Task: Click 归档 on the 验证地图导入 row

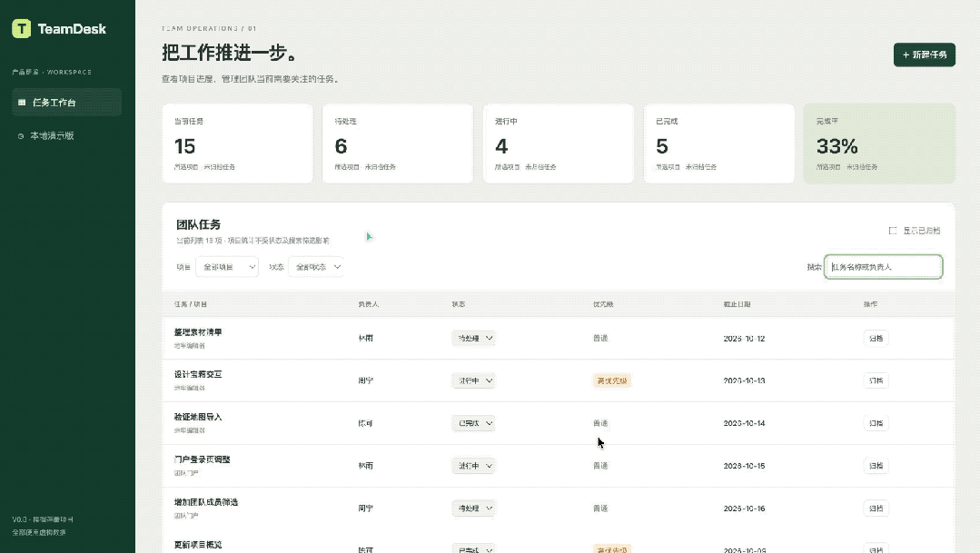Action: [876, 423]
